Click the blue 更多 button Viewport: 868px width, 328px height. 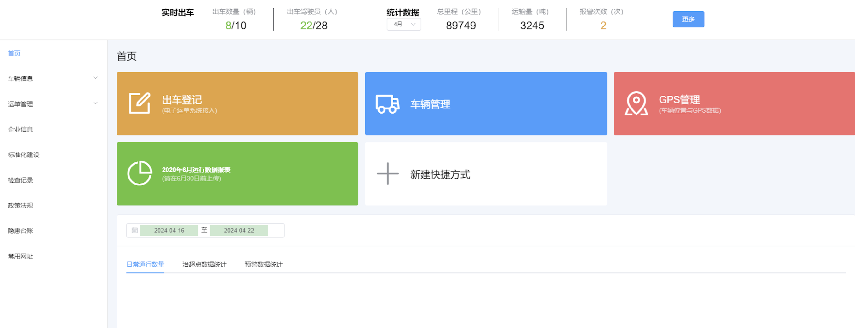(688, 19)
